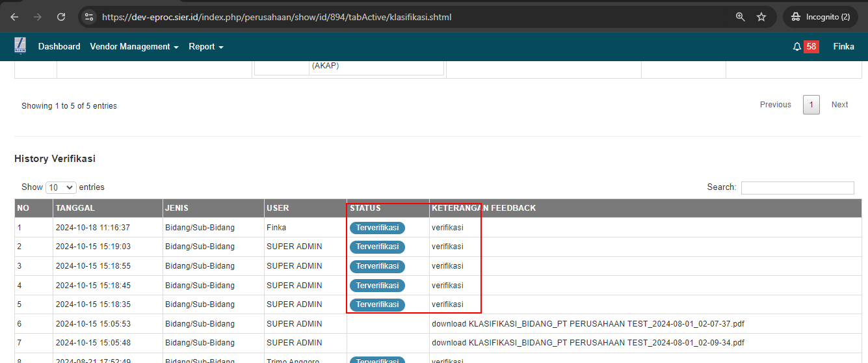Open the Show entries count dropdown
The image size is (868, 363).
pos(60,187)
